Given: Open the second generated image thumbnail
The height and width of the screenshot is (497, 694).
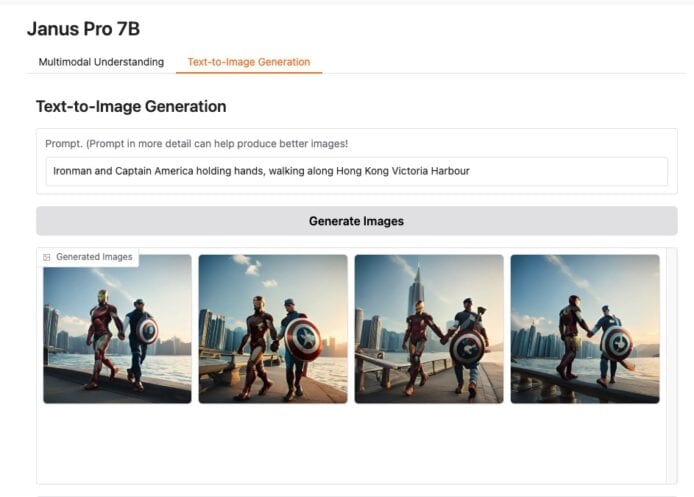Looking at the screenshot, I should (x=273, y=328).
